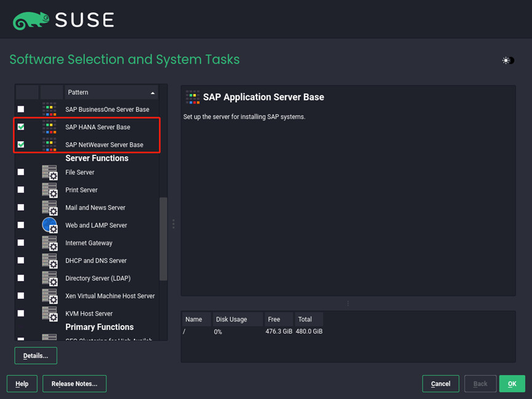Click the Internet Gateway pattern icon
The width and height of the screenshot is (532, 399).
click(50, 243)
